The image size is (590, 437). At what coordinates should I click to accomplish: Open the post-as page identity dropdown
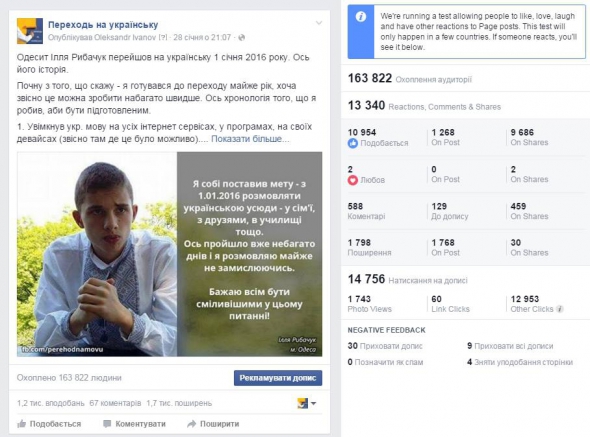[x=307, y=404]
